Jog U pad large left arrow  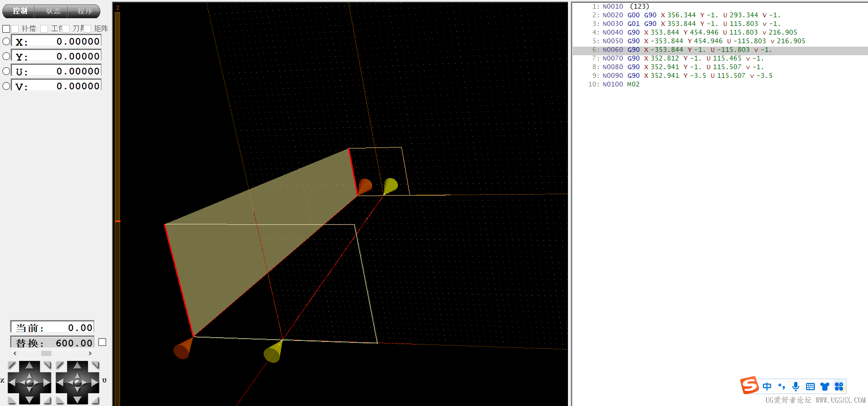(60, 382)
